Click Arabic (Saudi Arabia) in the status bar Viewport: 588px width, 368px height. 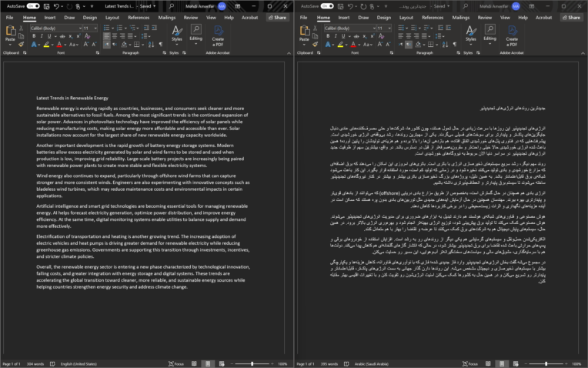pos(371,364)
